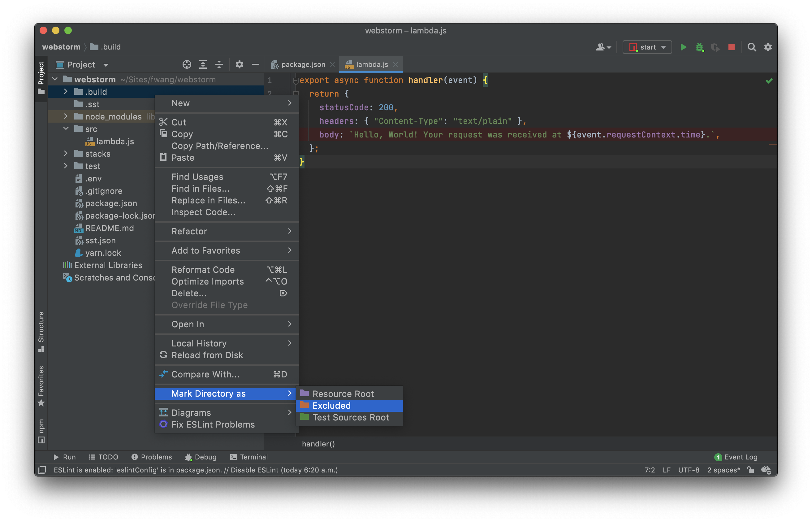Choose Paste from the context menu
Viewport: 812px width, 522px height.
(227, 158)
